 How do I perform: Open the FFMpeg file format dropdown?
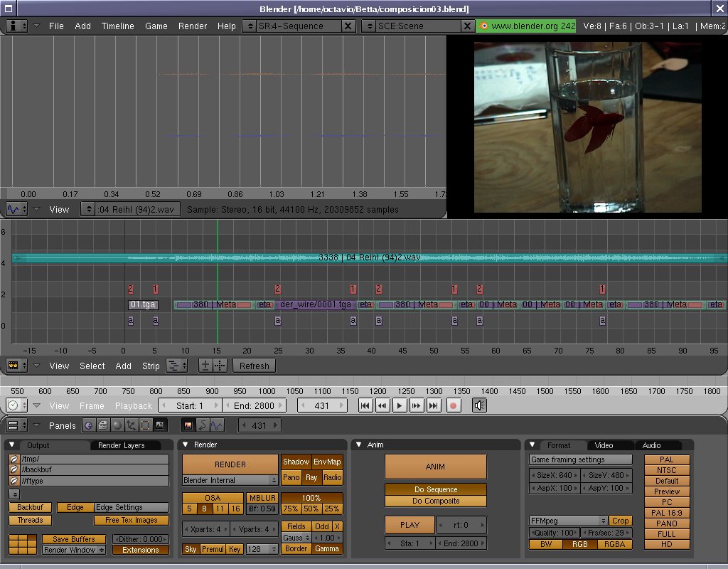tap(569, 521)
